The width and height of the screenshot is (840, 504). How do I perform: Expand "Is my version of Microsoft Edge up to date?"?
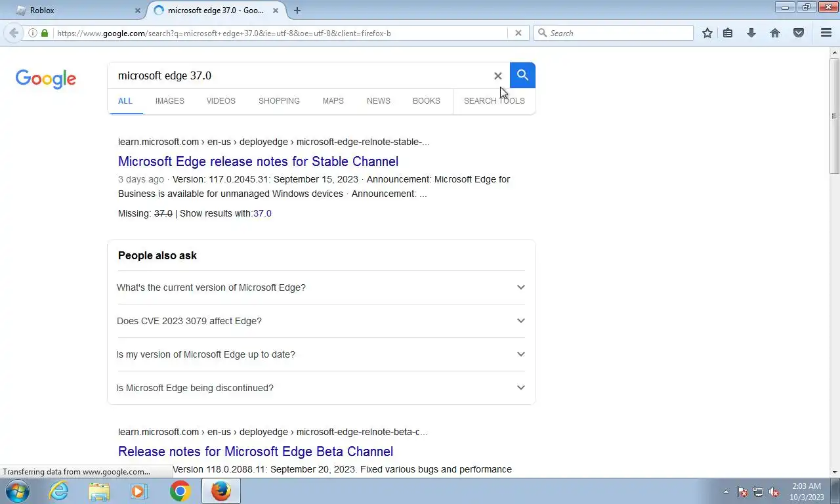click(322, 354)
